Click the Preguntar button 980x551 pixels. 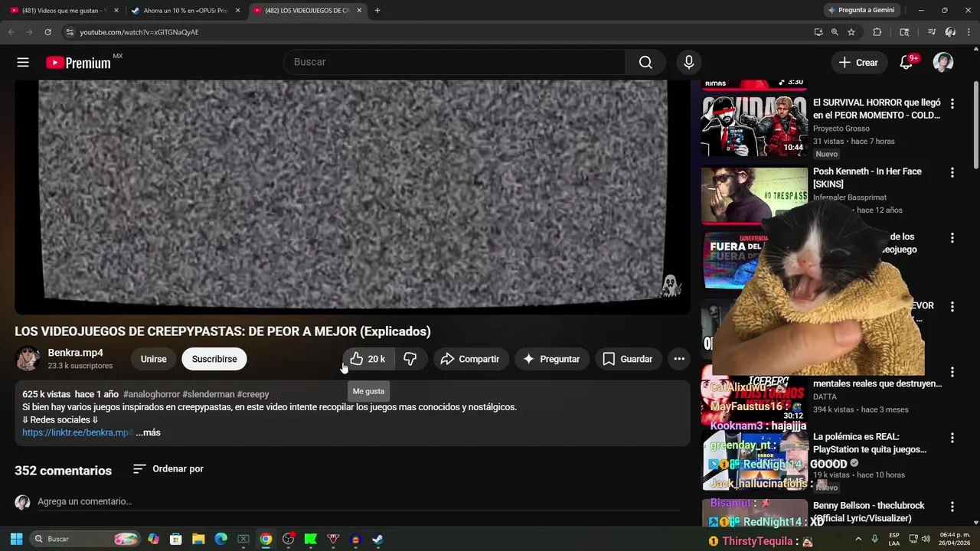click(x=551, y=359)
